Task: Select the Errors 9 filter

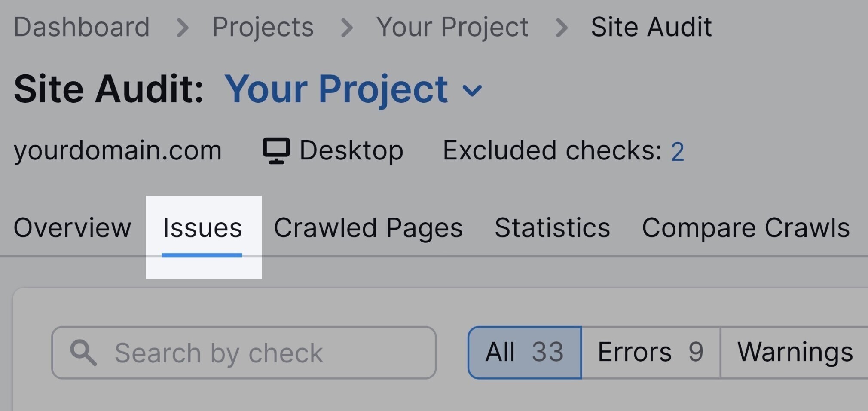Action: tap(651, 353)
